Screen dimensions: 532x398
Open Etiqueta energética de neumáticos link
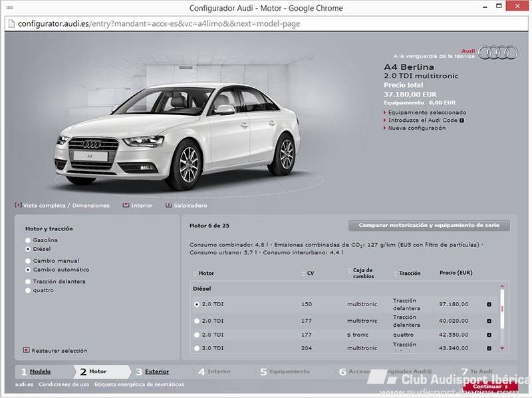coord(140,385)
